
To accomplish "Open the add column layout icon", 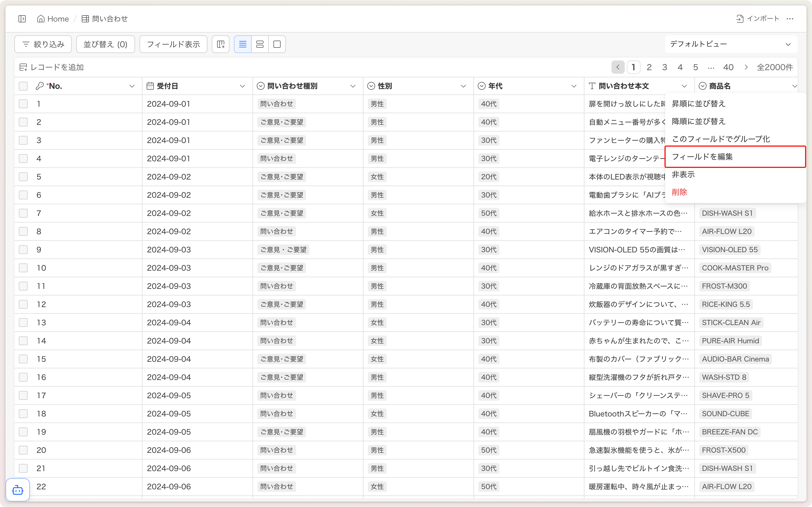I will pos(221,44).
